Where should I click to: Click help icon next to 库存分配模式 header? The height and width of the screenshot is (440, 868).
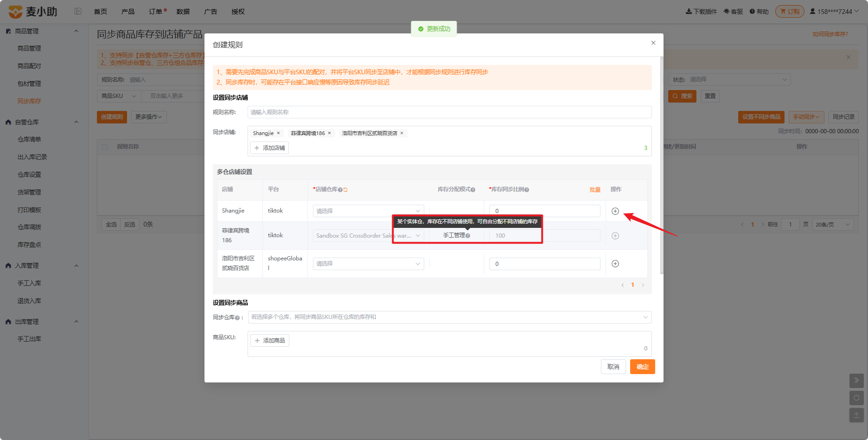[x=473, y=190]
